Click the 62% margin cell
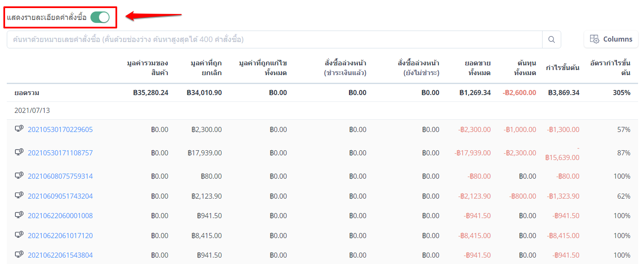This screenshot has height=264, width=644. [x=624, y=196]
